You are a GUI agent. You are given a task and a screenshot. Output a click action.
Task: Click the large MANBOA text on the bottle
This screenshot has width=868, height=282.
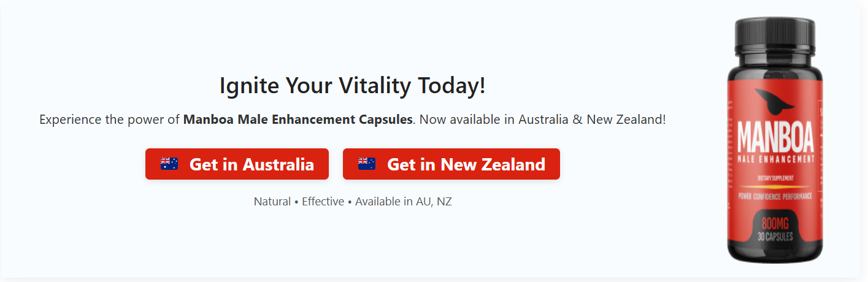tap(775, 137)
